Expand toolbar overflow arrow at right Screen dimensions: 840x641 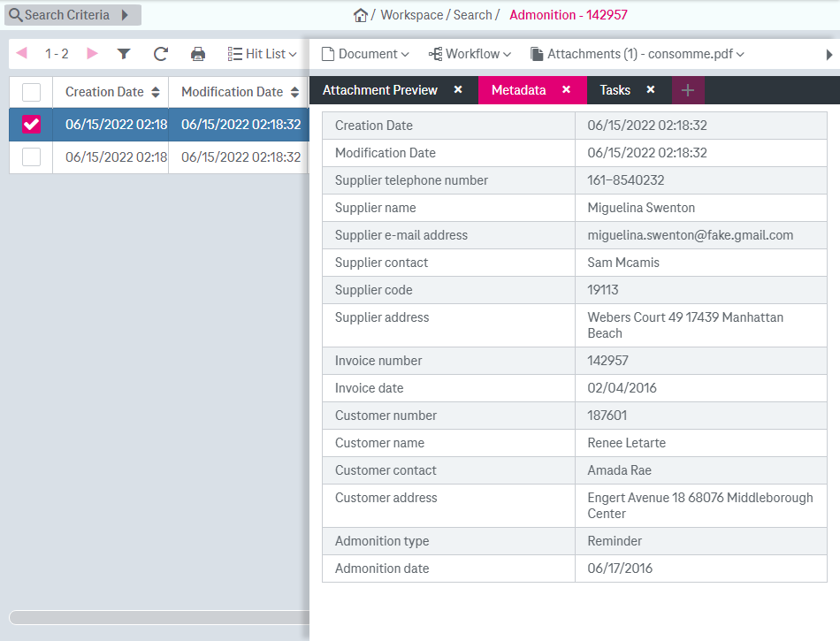pyautogui.click(x=829, y=55)
